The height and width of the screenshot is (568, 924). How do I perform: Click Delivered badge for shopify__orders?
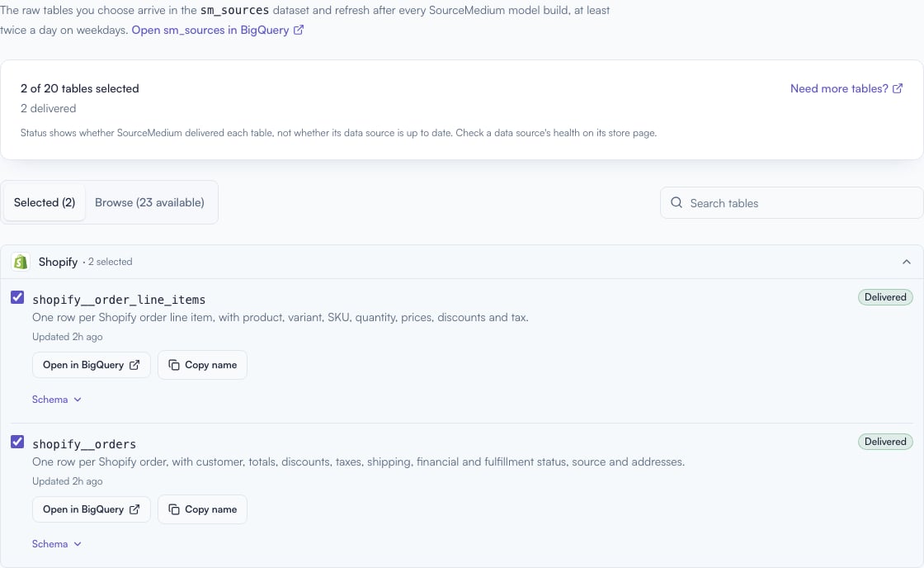[x=885, y=442]
